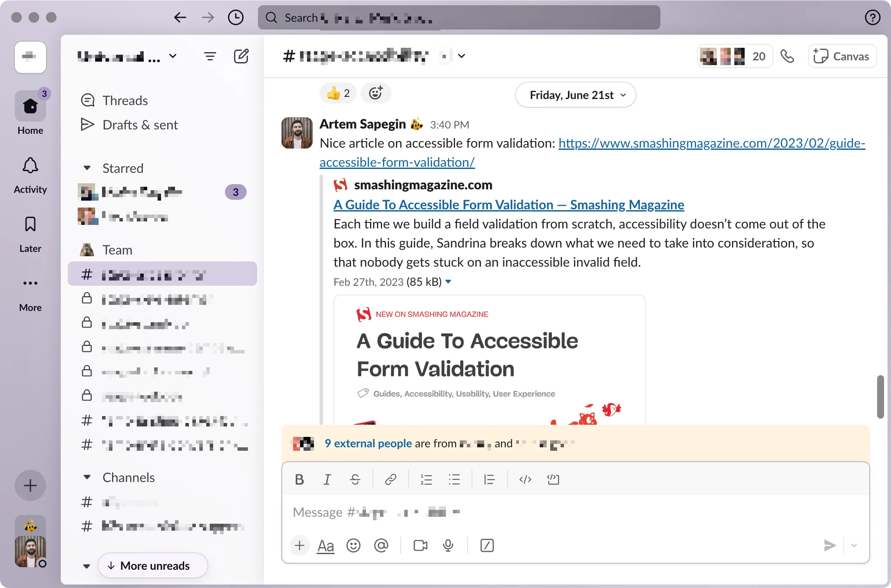Click the strikethrough formatting icon
This screenshot has height=588, width=891.
[355, 479]
